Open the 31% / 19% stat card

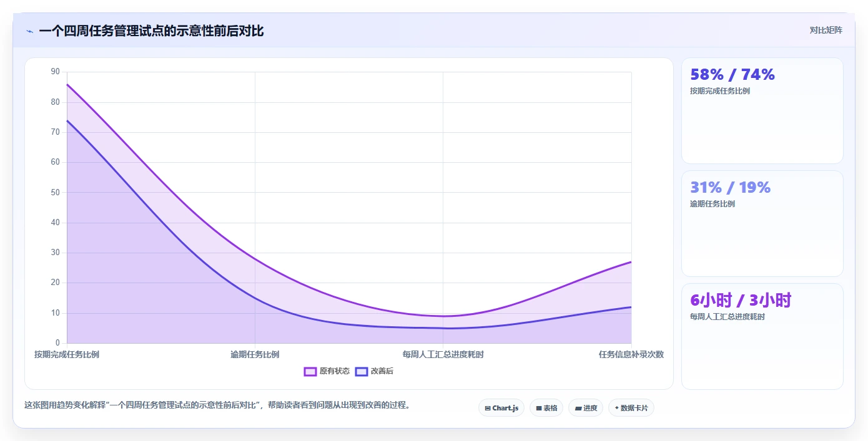[x=762, y=224]
